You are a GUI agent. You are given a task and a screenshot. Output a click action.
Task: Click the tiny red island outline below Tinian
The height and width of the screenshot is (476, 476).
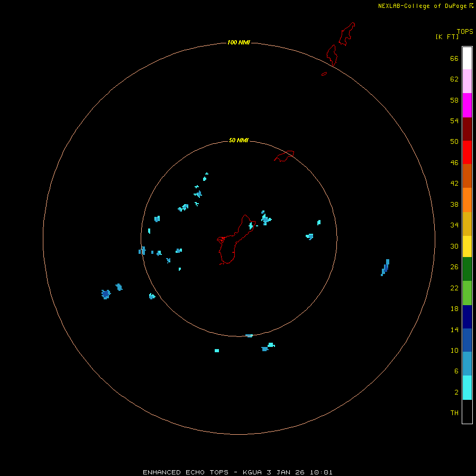pos(324,74)
